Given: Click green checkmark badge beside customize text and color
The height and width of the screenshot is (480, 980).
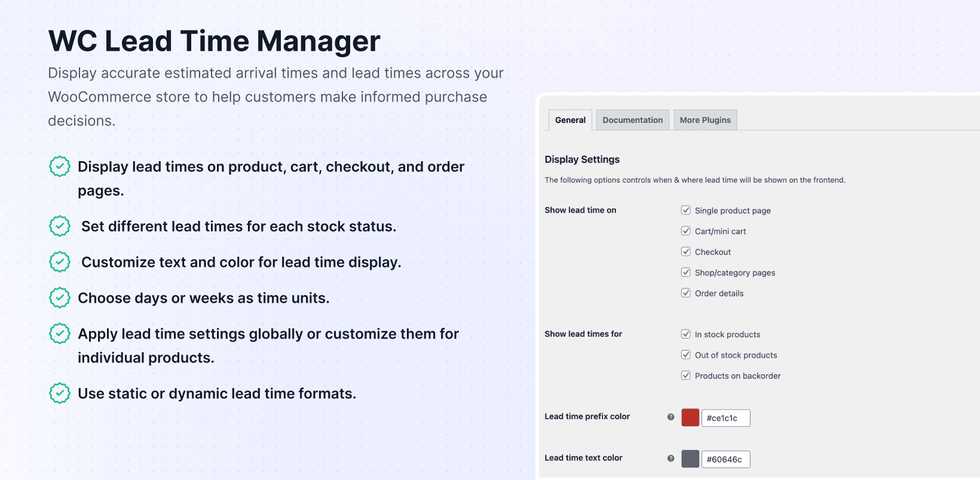Looking at the screenshot, I should [x=60, y=261].
